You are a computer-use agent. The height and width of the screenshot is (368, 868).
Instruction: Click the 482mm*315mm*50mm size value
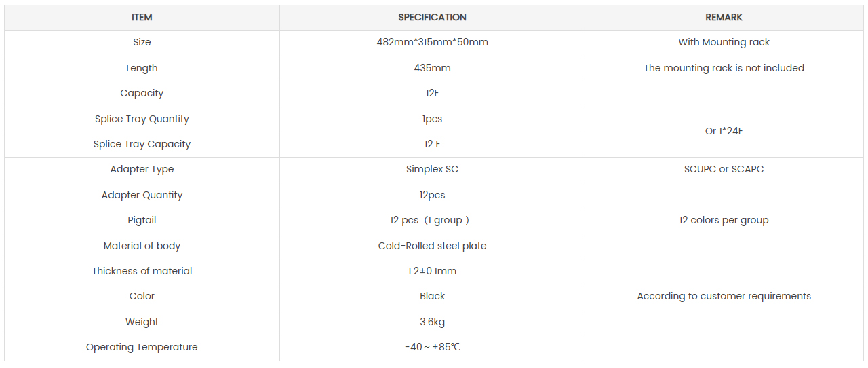(432, 42)
